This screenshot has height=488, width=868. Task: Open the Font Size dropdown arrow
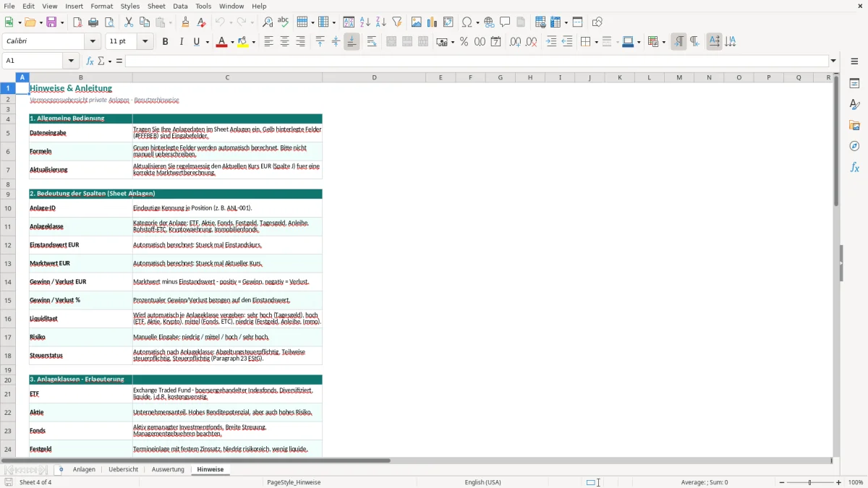tap(145, 42)
